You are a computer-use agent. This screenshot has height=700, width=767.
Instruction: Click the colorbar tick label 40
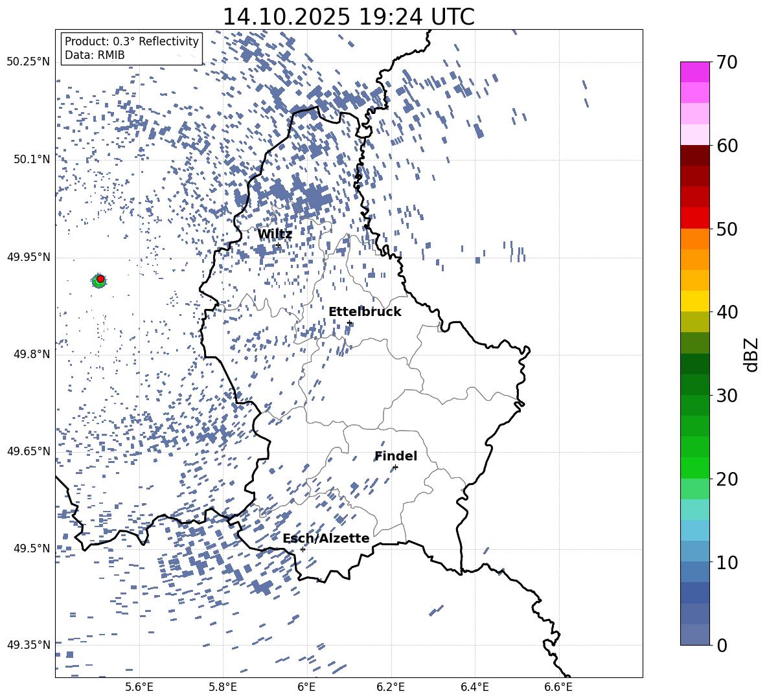pyautogui.click(x=727, y=312)
